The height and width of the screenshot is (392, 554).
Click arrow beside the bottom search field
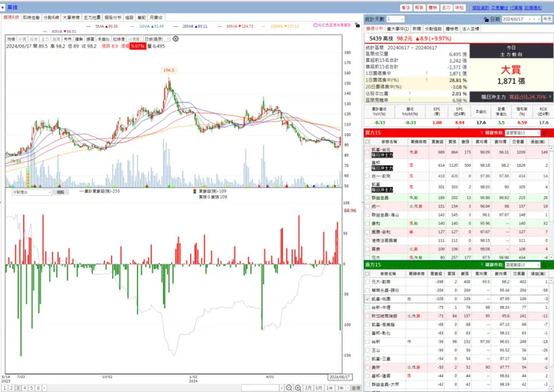[281, 388]
